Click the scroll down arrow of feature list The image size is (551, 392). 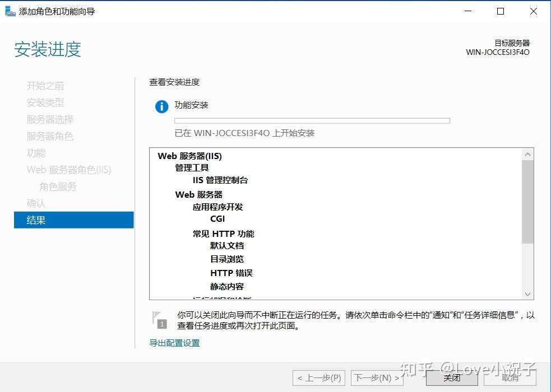(x=527, y=294)
